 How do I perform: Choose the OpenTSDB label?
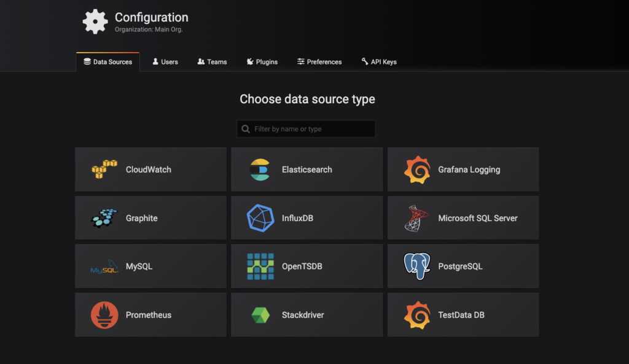tap(302, 266)
